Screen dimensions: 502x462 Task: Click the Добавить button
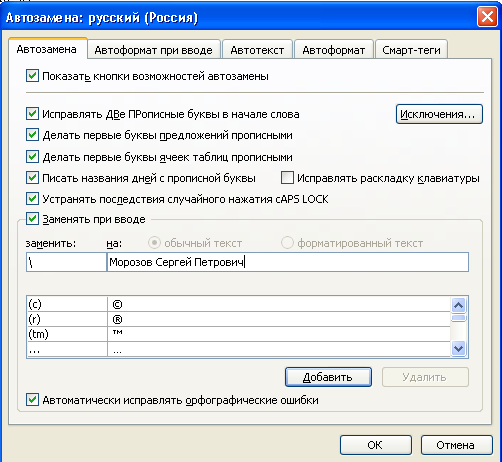[328, 377]
